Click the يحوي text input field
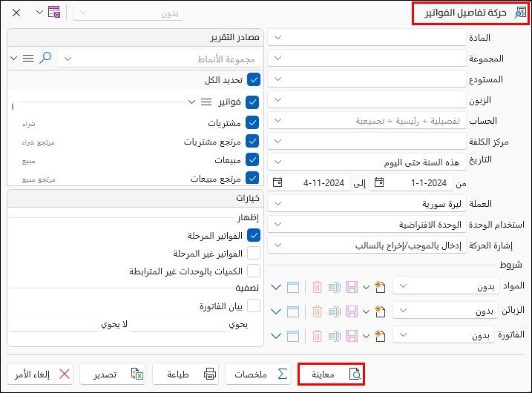 179,323
